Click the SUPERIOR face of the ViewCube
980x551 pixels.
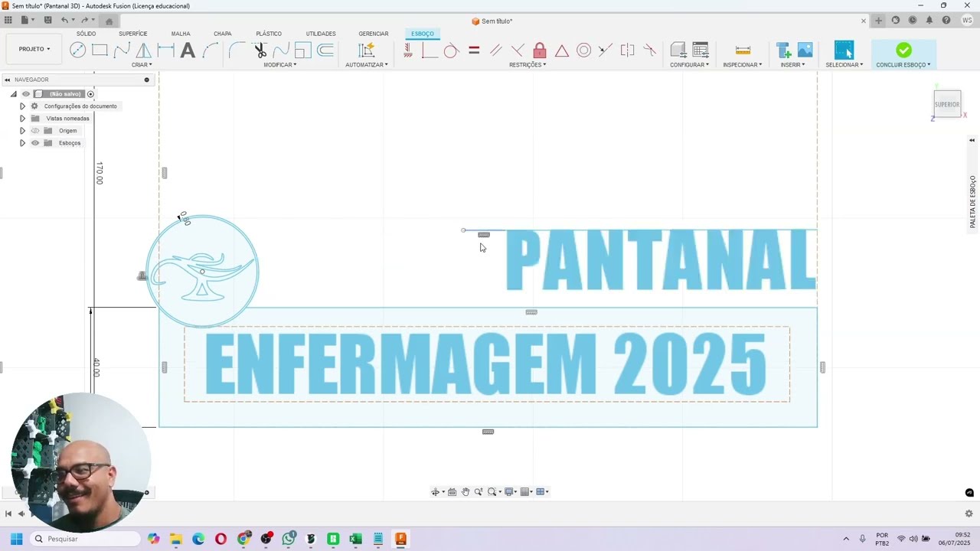coord(947,104)
